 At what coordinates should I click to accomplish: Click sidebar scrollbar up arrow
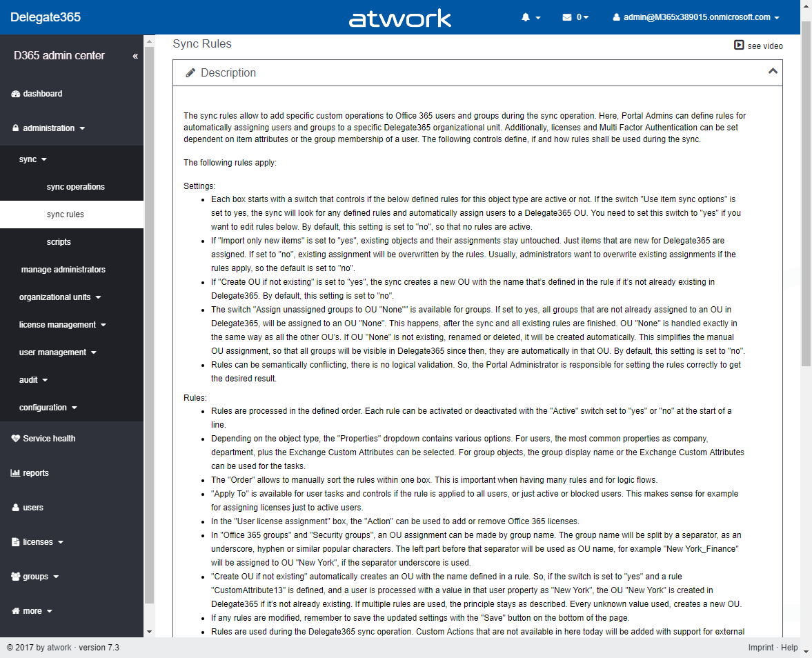[x=149, y=41]
